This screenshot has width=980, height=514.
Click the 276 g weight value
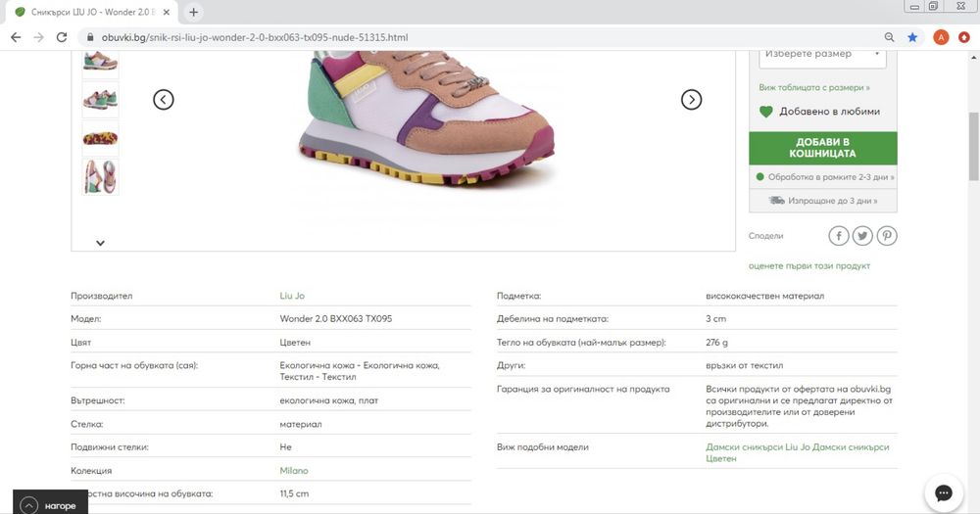pos(717,343)
